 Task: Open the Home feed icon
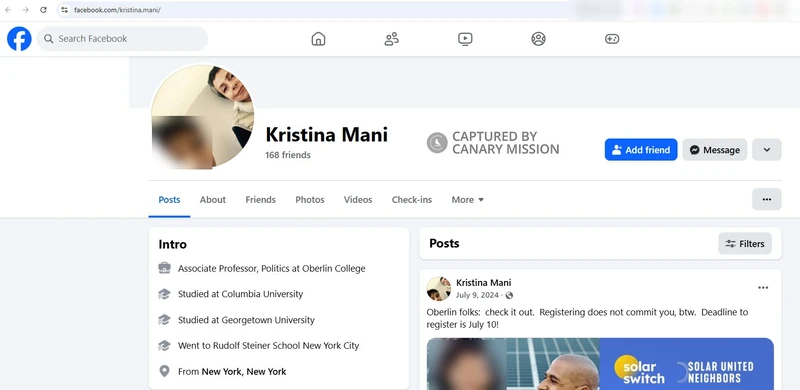(x=318, y=39)
